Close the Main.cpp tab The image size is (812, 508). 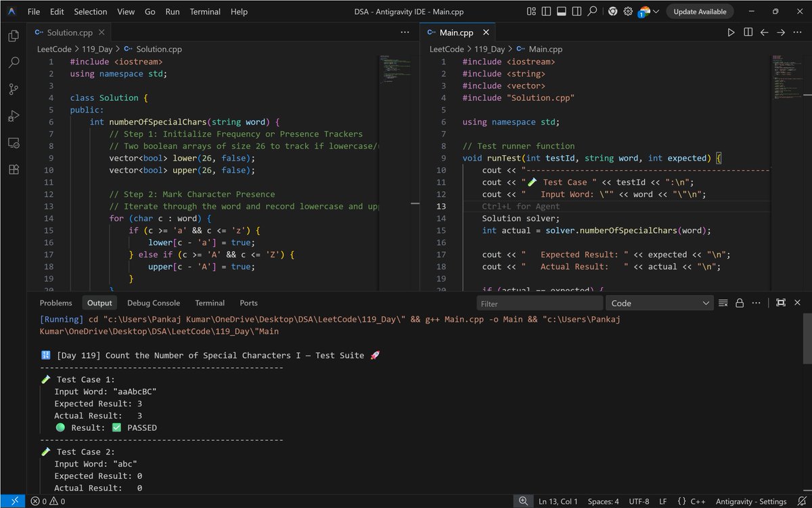[x=485, y=33]
